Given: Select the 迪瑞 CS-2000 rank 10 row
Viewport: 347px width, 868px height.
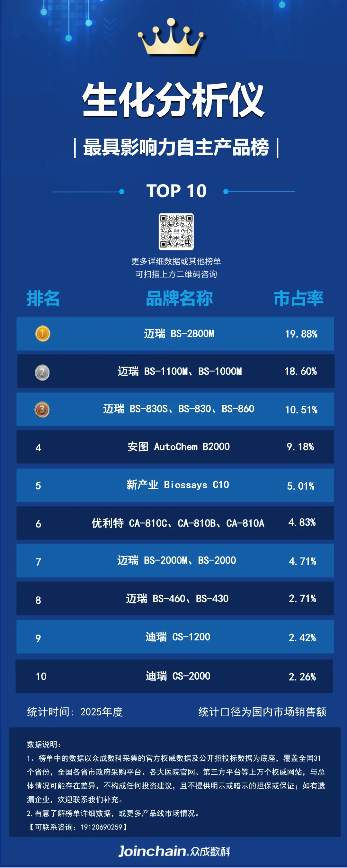Looking at the screenshot, I should [174, 676].
